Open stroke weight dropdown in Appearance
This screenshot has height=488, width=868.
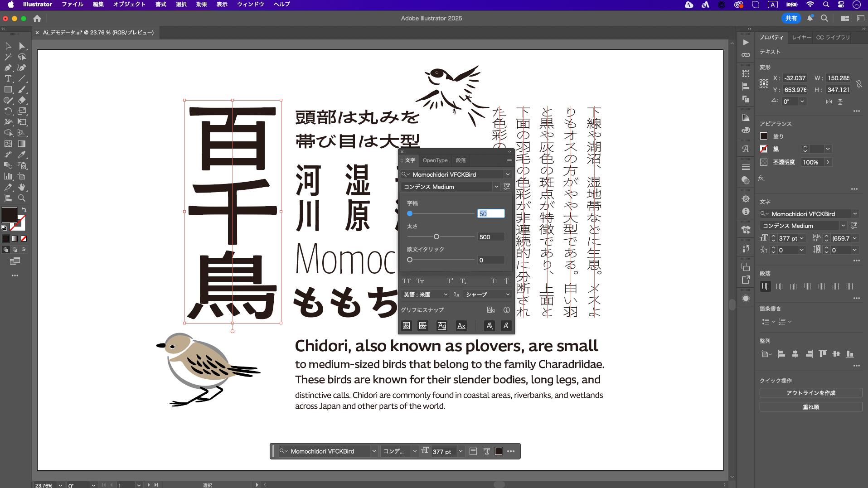tap(828, 149)
